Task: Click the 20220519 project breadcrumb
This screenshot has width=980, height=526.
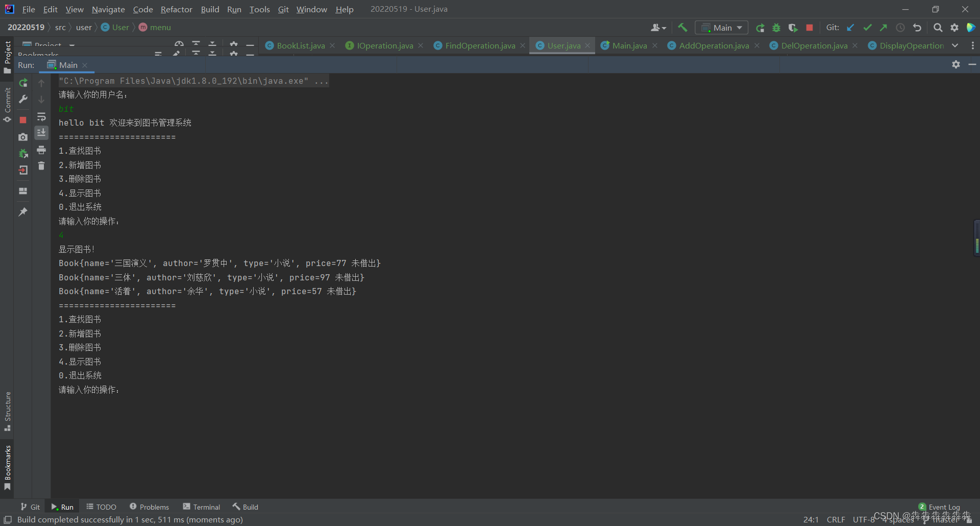Action: [26, 27]
